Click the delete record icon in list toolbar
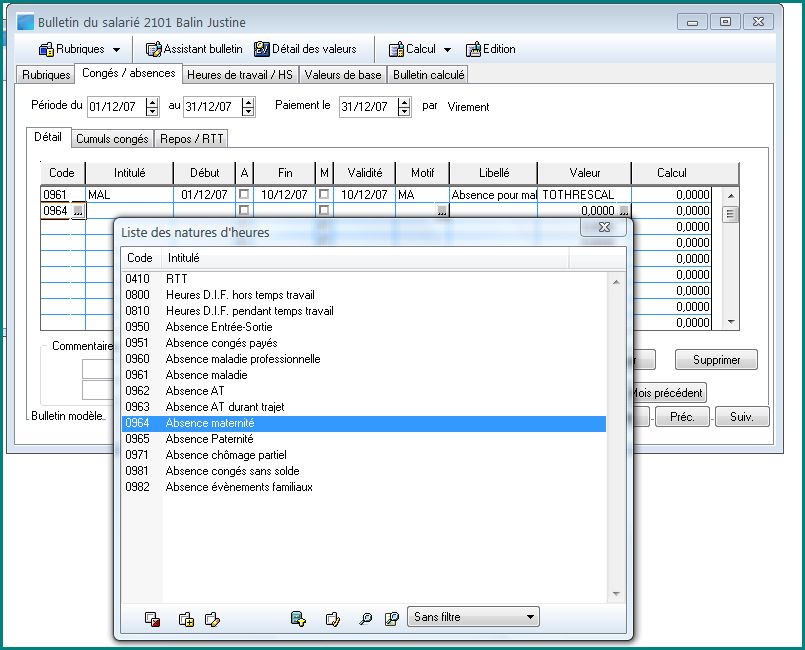Screen dimensions: 805x650 coord(152,619)
